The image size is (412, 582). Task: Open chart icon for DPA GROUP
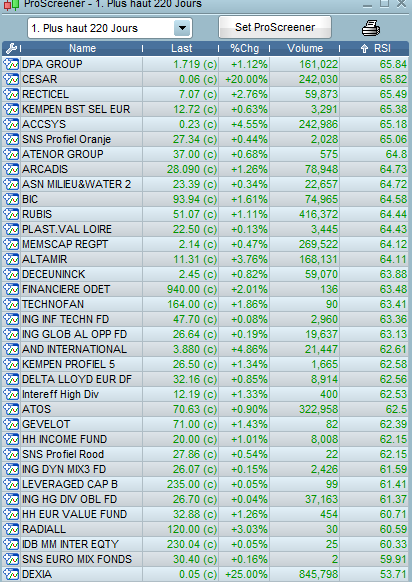(11, 64)
